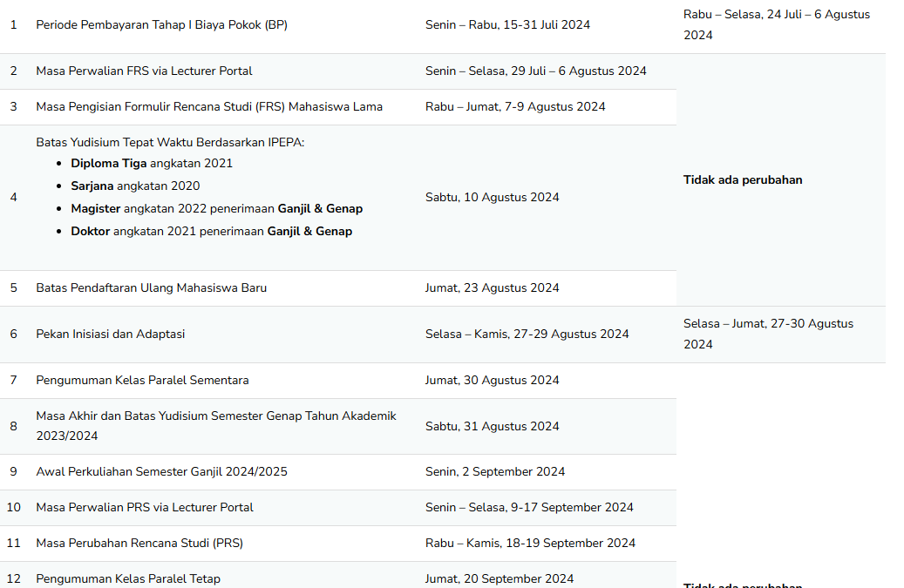Viewport: 904px width, 588px height.
Task: Click the Diploma Tiga angkatan 2021 bullet
Action: coord(152,163)
